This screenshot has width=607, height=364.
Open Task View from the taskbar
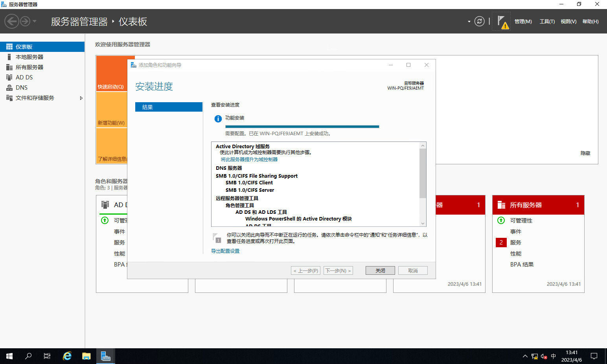click(x=47, y=356)
